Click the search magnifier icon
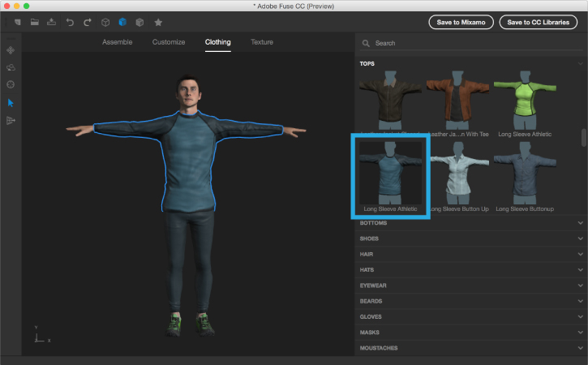The width and height of the screenshot is (588, 365). coord(366,44)
